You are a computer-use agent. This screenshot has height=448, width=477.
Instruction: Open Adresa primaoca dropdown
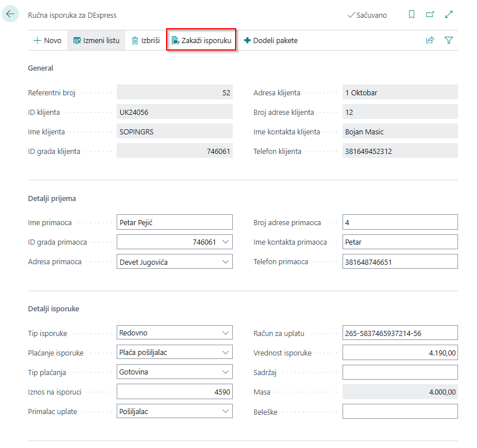coord(225,262)
